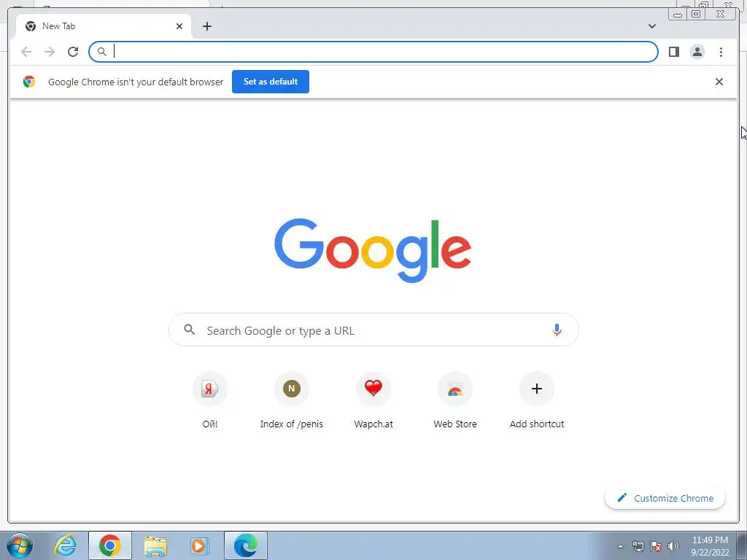
Task: Switch to Microsoft Edge in taskbar
Action: click(x=245, y=545)
